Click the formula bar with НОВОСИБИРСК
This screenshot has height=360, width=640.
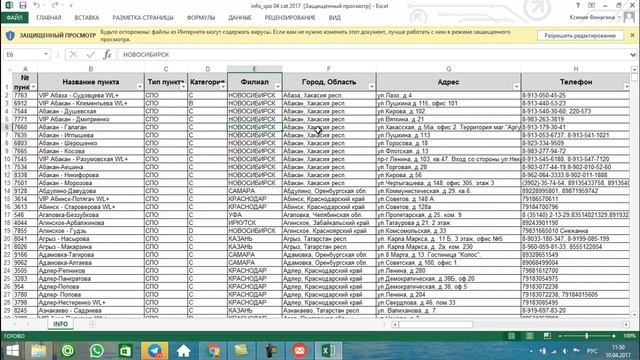tap(373, 54)
